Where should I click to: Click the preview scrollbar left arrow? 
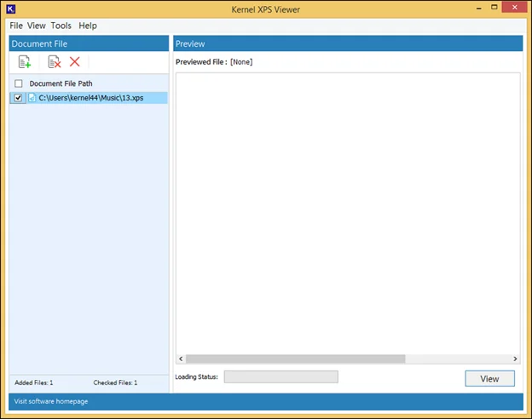[181, 359]
